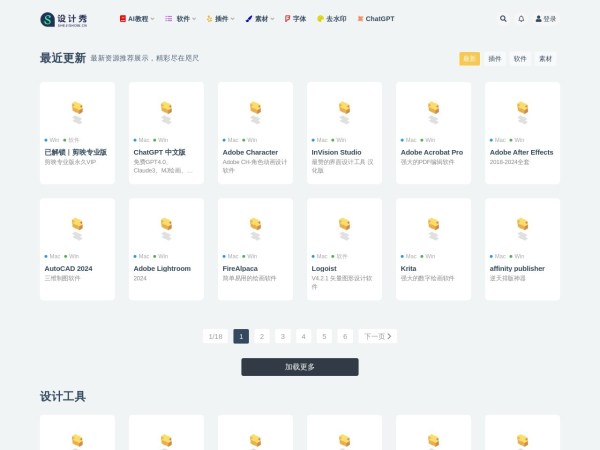Click the ChatGPT 中文版 card thumbnail
The height and width of the screenshot is (450, 600).
point(166,109)
